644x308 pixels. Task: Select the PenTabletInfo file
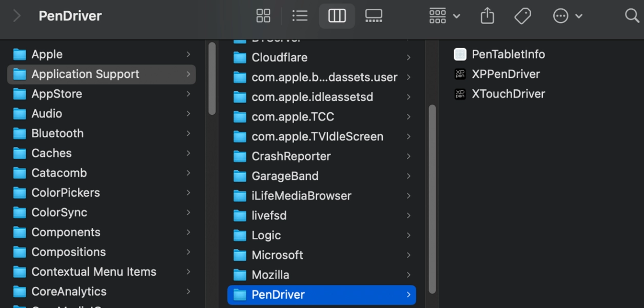coord(508,54)
